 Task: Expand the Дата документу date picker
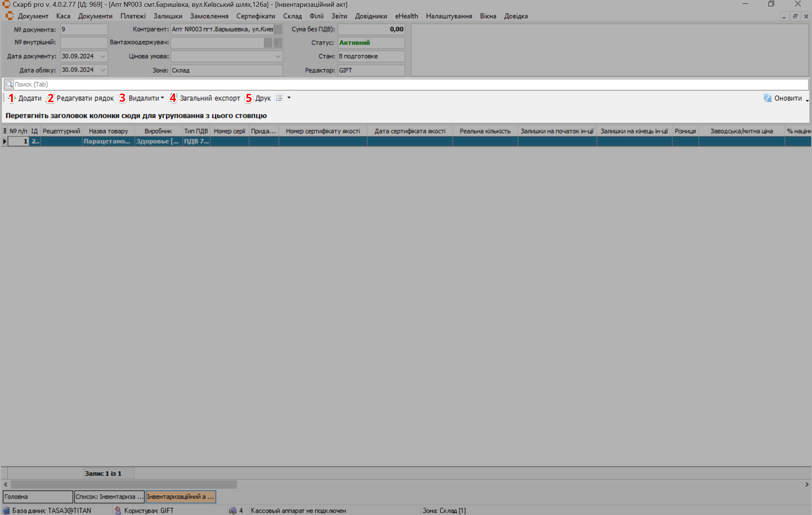tap(103, 56)
